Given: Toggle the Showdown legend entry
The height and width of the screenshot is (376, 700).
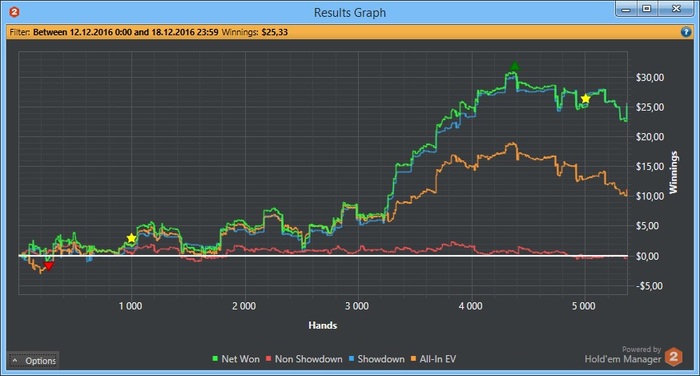Looking at the screenshot, I should point(376,359).
